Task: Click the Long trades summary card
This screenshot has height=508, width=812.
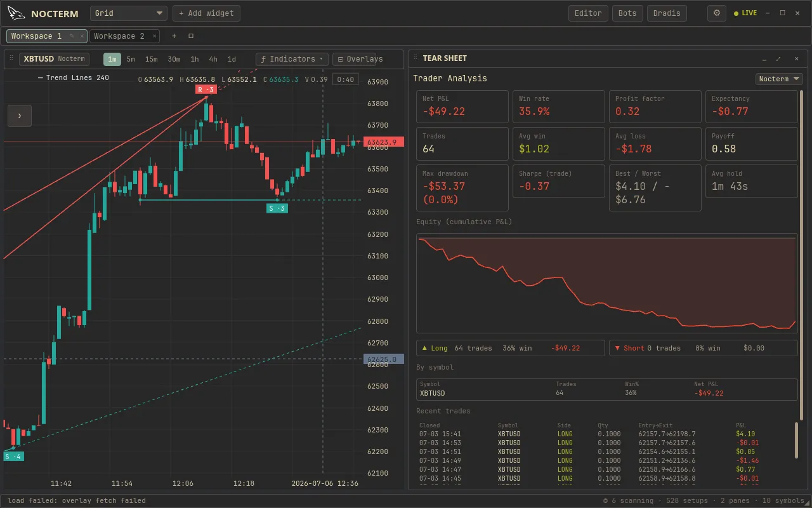Action: click(x=511, y=348)
